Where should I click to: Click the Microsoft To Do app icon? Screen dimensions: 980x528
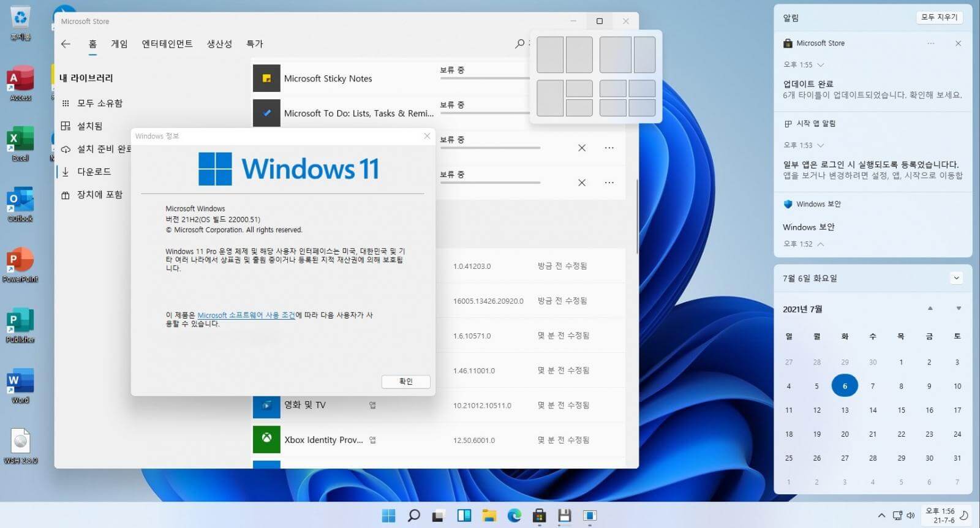[x=266, y=113]
